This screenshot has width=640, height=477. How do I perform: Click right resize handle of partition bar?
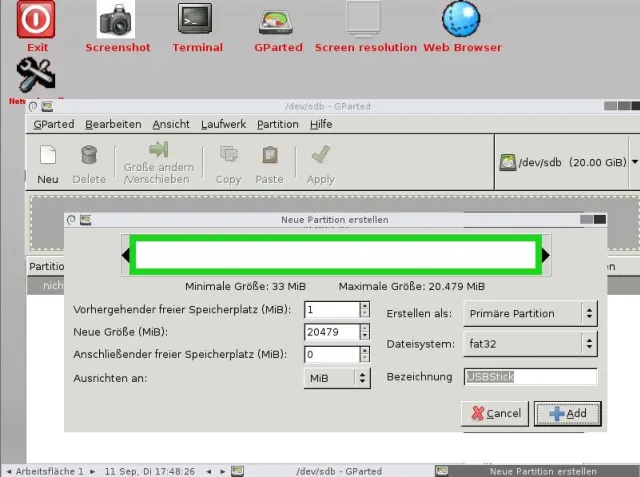[x=546, y=255]
